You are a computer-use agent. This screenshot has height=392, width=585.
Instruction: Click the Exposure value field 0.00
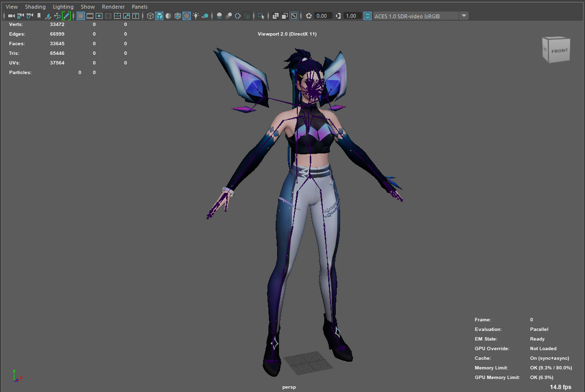click(324, 16)
